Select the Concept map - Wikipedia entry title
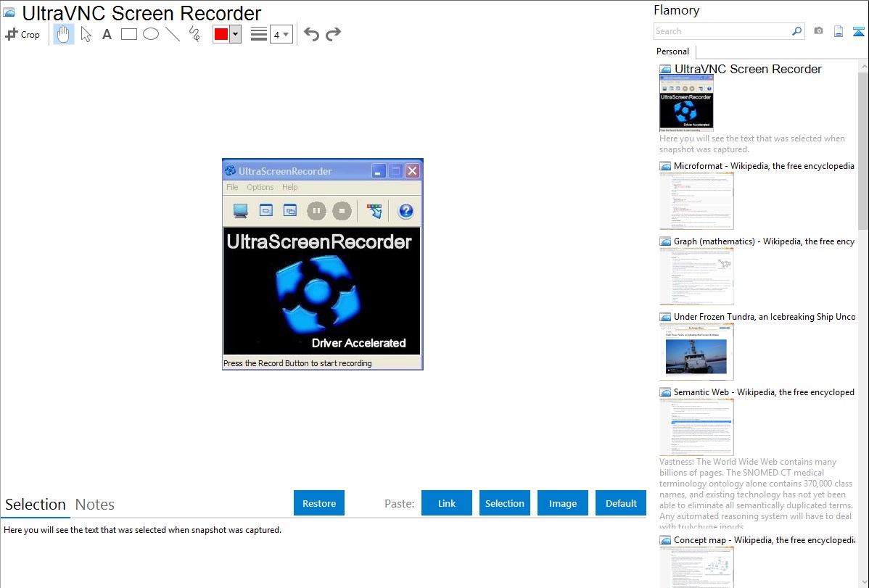 pos(765,539)
